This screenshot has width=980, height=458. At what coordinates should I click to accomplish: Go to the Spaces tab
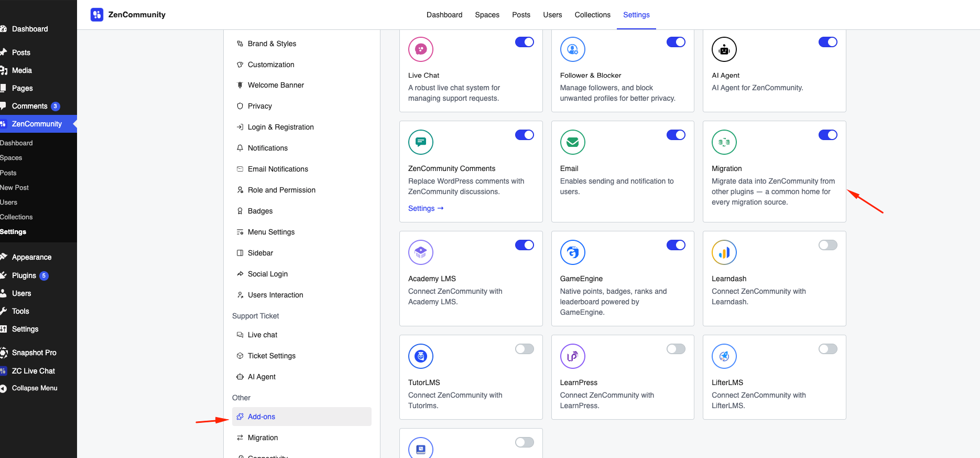[487, 15]
